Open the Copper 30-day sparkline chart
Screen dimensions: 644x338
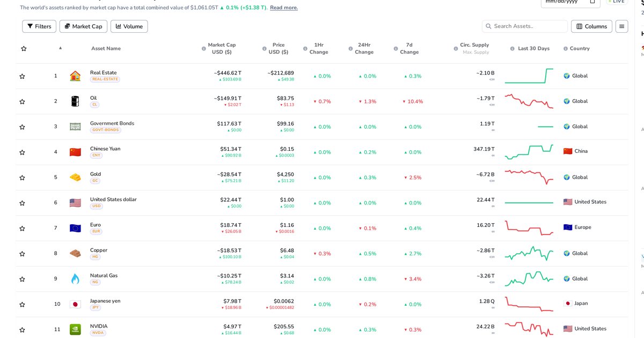[x=529, y=253]
